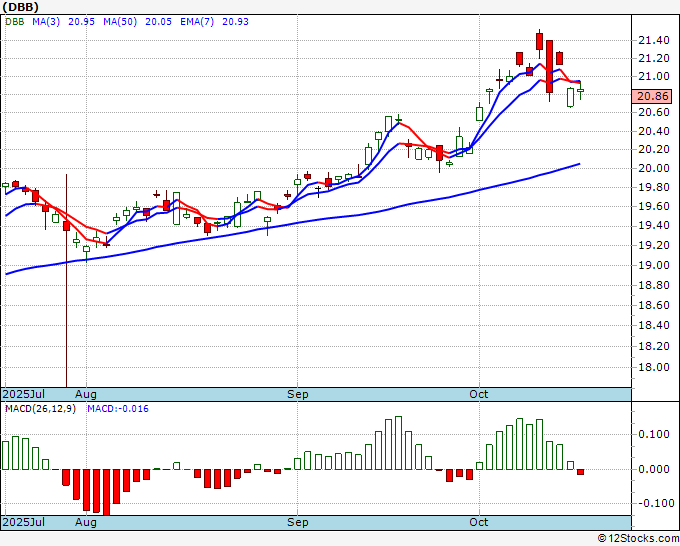Click 2025Jul on the MACD panel axis

[24, 522]
